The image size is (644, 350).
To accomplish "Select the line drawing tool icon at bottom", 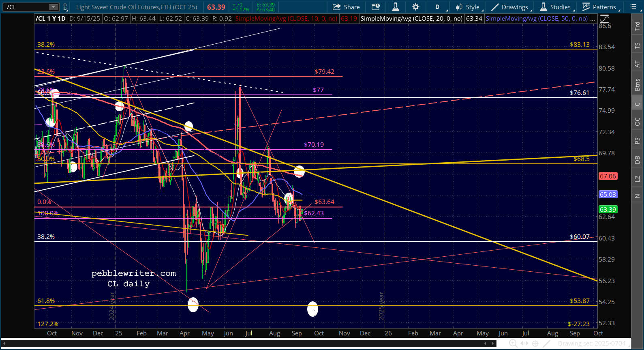I will point(546,344).
